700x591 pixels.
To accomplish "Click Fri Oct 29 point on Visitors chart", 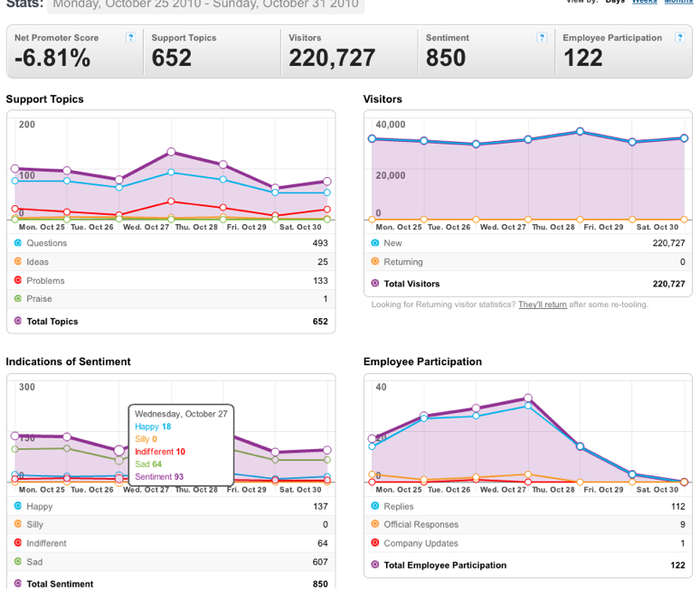I will point(580,131).
